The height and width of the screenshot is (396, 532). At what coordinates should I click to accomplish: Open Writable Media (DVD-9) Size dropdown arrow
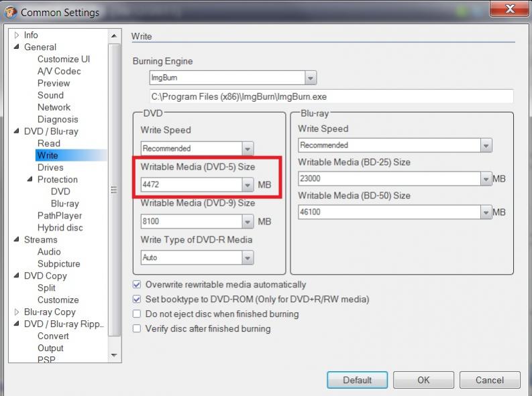[x=248, y=222]
